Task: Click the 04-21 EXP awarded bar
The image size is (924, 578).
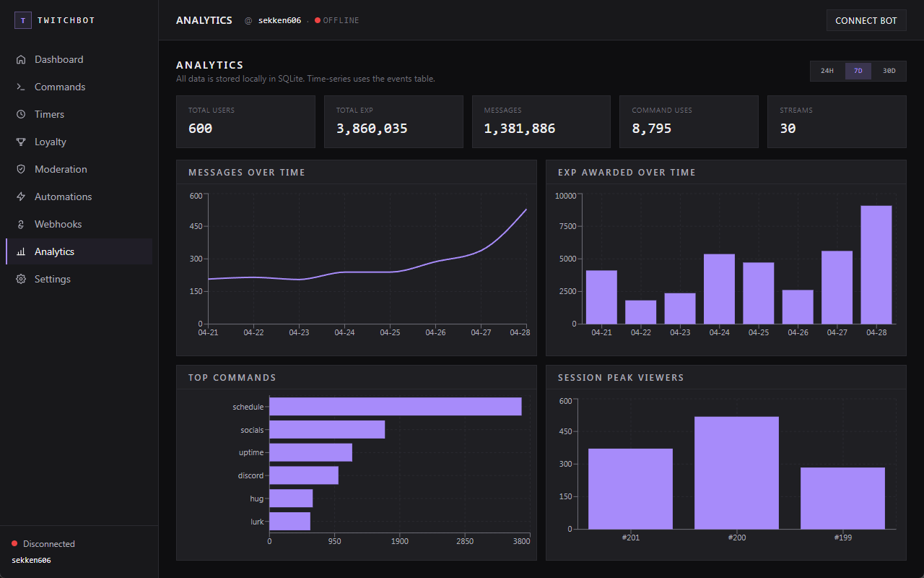Action: pyautogui.click(x=601, y=297)
